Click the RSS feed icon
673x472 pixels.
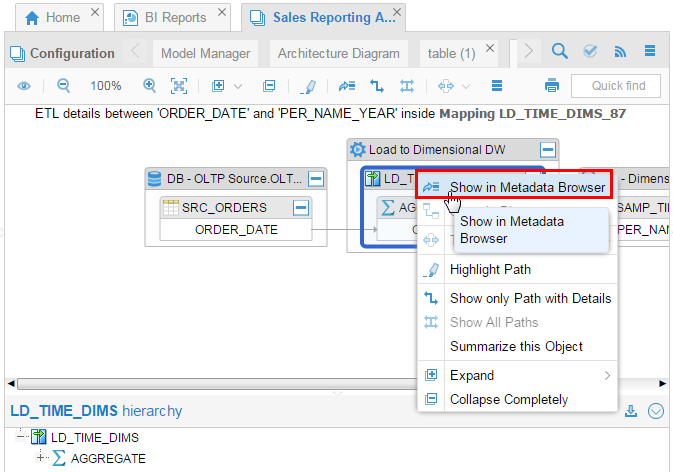[620, 51]
